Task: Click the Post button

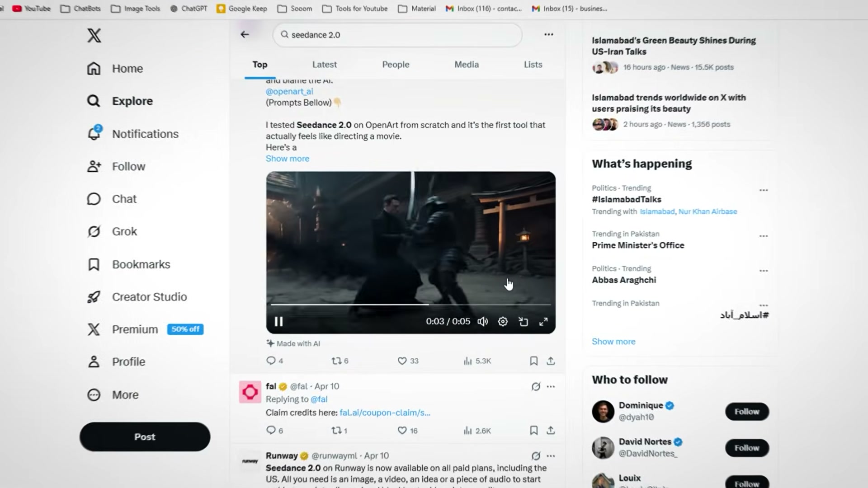Action: pyautogui.click(x=145, y=436)
